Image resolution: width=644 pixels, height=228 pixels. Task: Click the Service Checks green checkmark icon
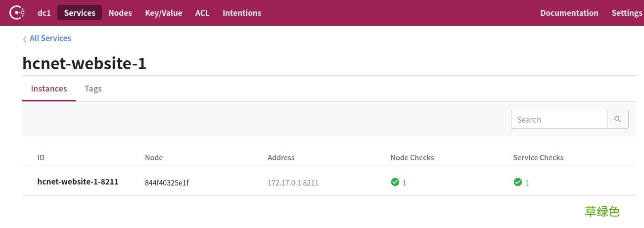click(517, 182)
